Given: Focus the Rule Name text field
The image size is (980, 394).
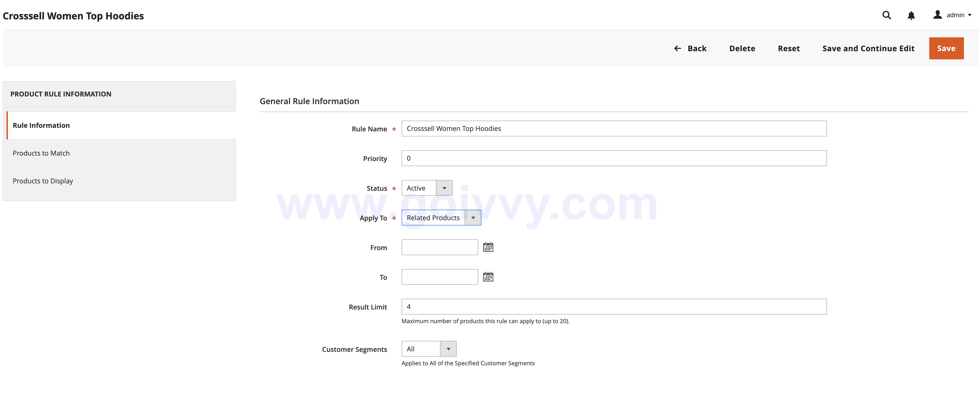Looking at the screenshot, I should pyautogui.click(x=614, y=129).
